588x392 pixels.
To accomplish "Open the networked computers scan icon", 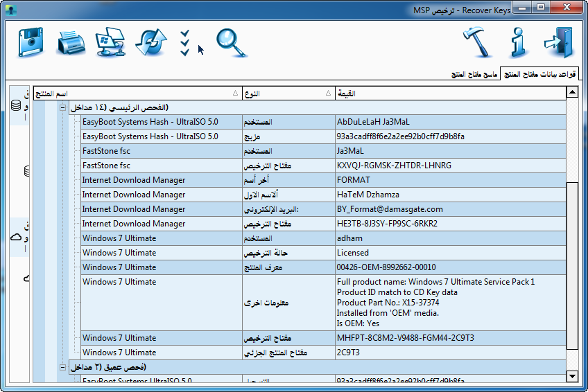I will click(x=110, y=42).
